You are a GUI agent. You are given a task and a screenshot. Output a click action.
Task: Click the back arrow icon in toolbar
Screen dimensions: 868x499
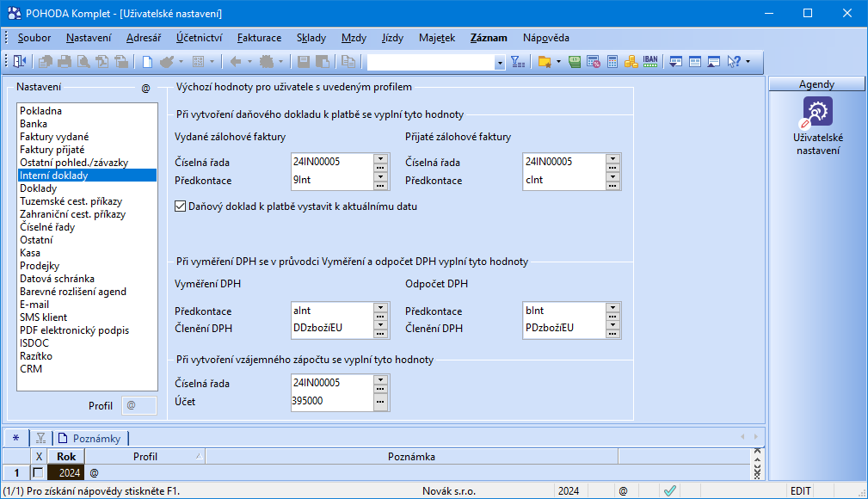(x=236, y=62)
